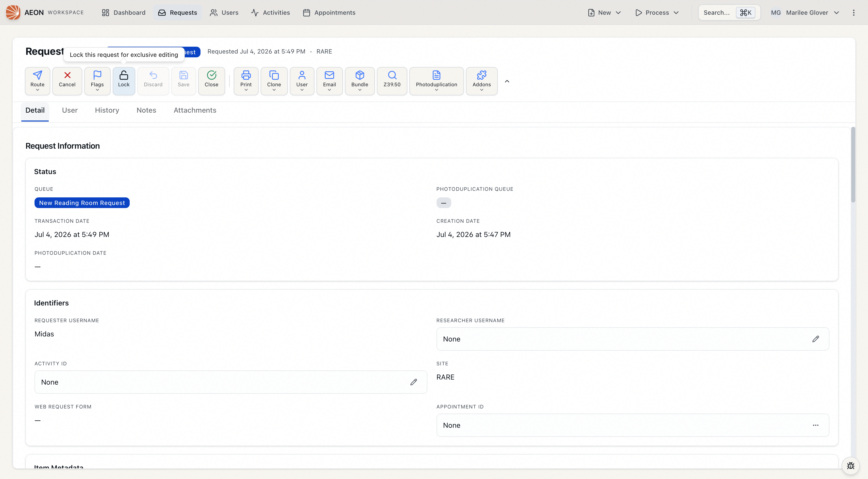This screenshot has height=479, width=868.
Task: Go to Dashboard in navigation
Action: [124, 12]
